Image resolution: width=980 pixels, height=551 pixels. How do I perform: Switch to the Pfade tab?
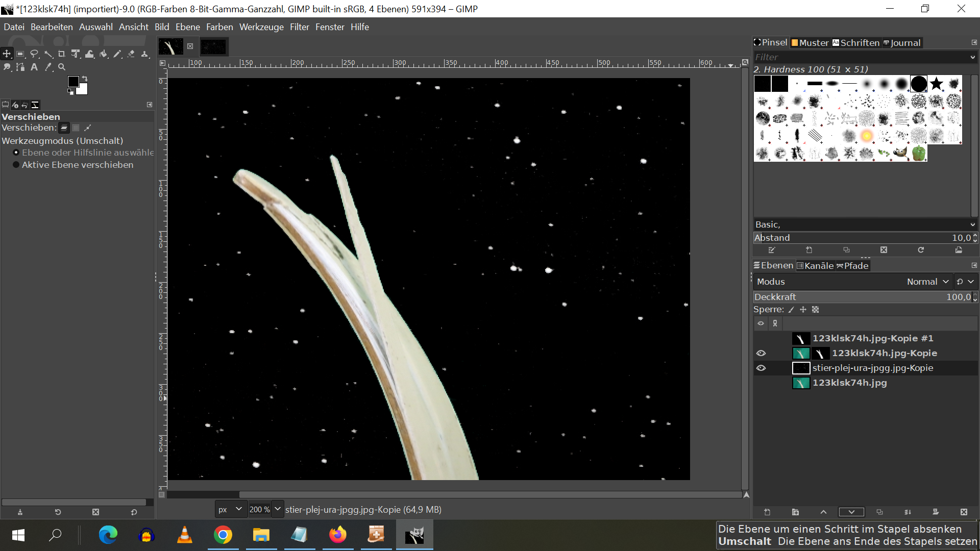point(852,265)
